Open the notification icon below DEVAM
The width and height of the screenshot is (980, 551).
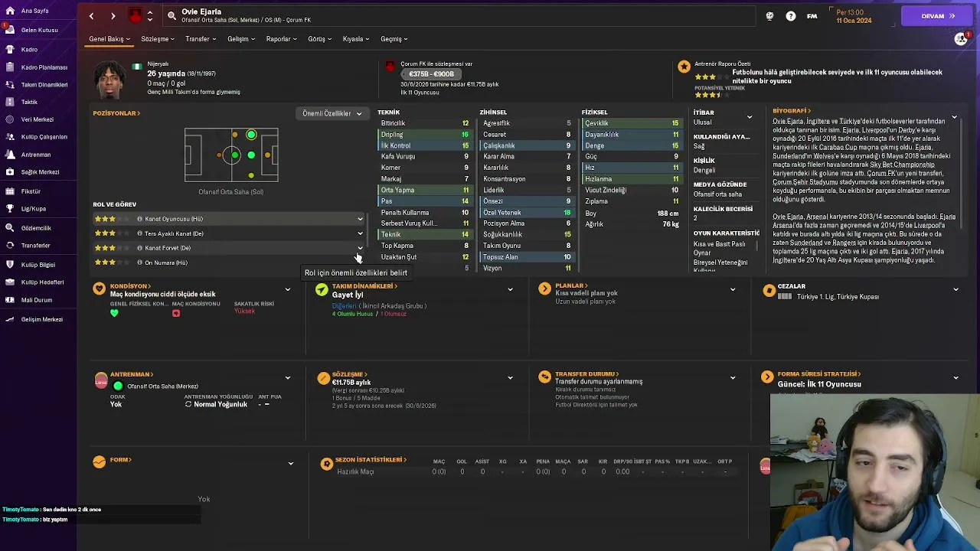962,39
